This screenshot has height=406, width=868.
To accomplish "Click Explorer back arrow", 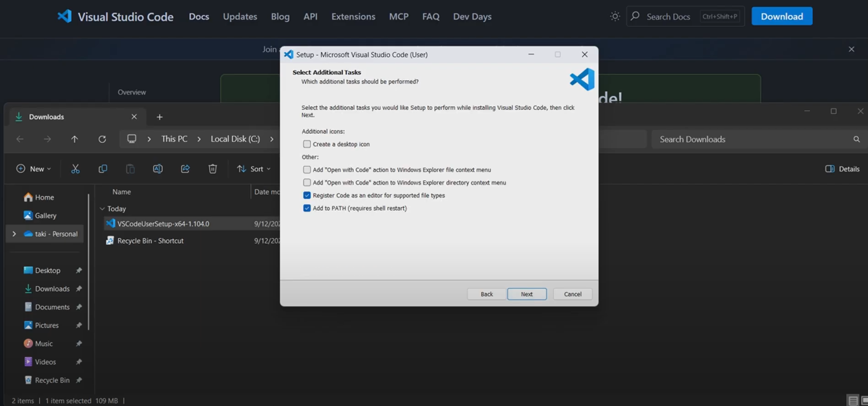I will click(x=20, y=139).
